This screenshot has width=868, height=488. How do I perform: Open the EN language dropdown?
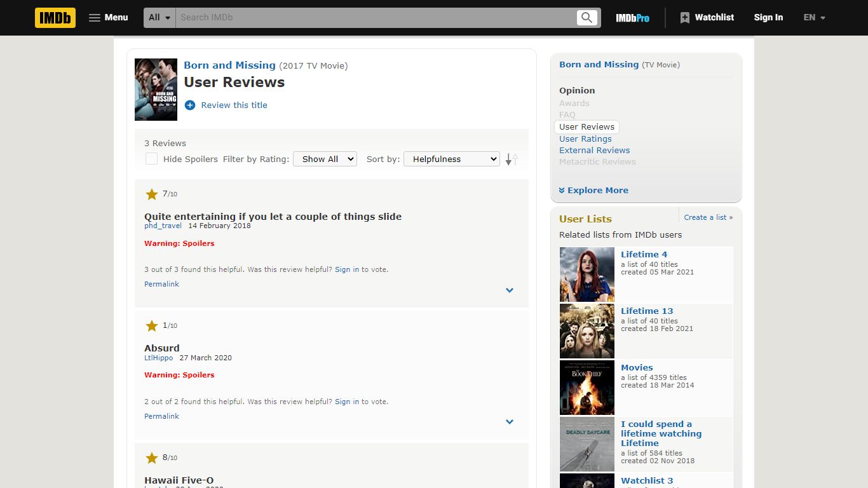tap(814, 18)
